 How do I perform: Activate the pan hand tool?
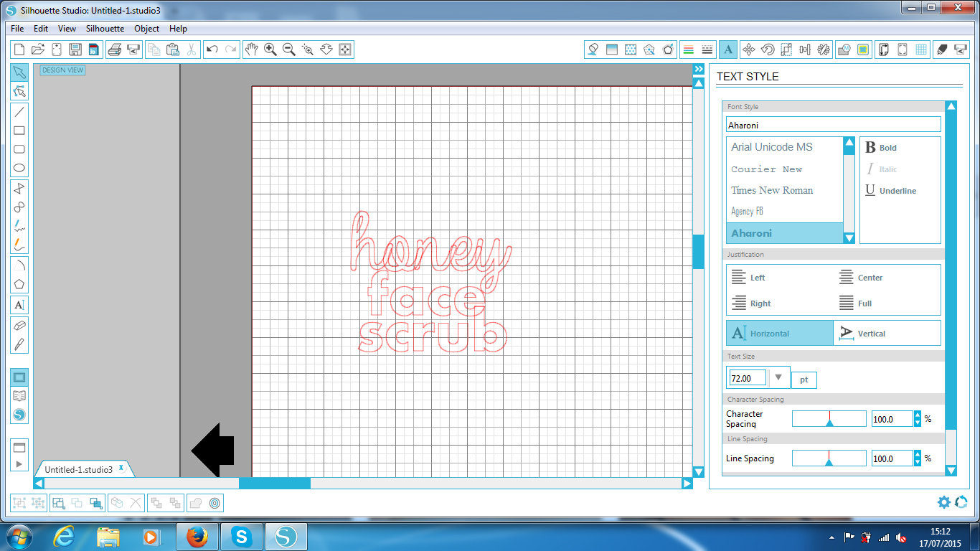[x=251, y=50]
